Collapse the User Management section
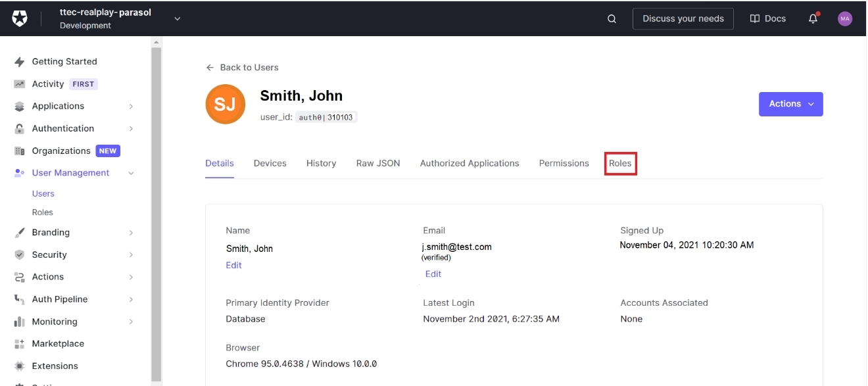This screenshot has height=386, width=868. point(131,173)
